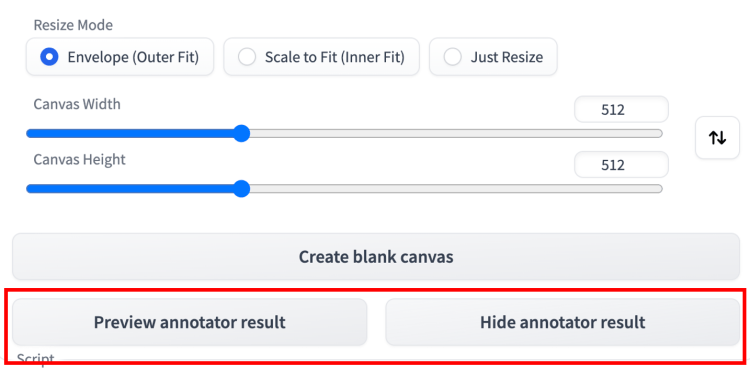This screenshot has width=750, height=368.
Task: Click the filled blue Envelope radio circle
Action: click(x=49, y=57)
